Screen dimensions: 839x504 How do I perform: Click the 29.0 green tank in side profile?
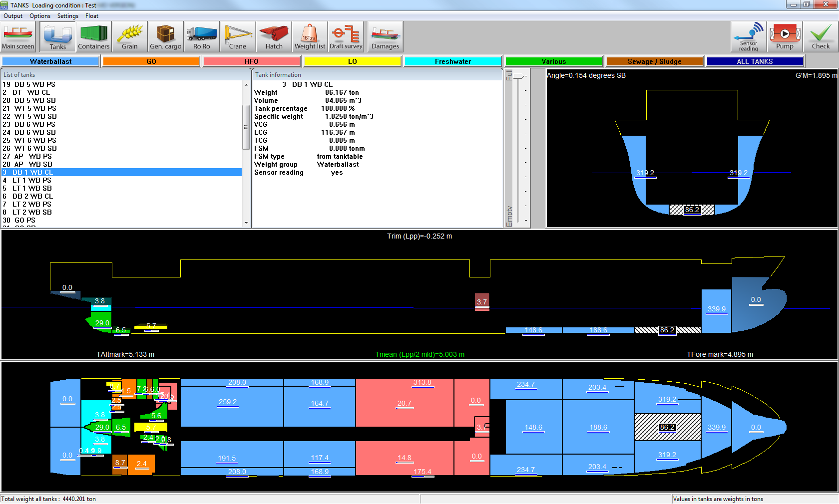point(102,323)
